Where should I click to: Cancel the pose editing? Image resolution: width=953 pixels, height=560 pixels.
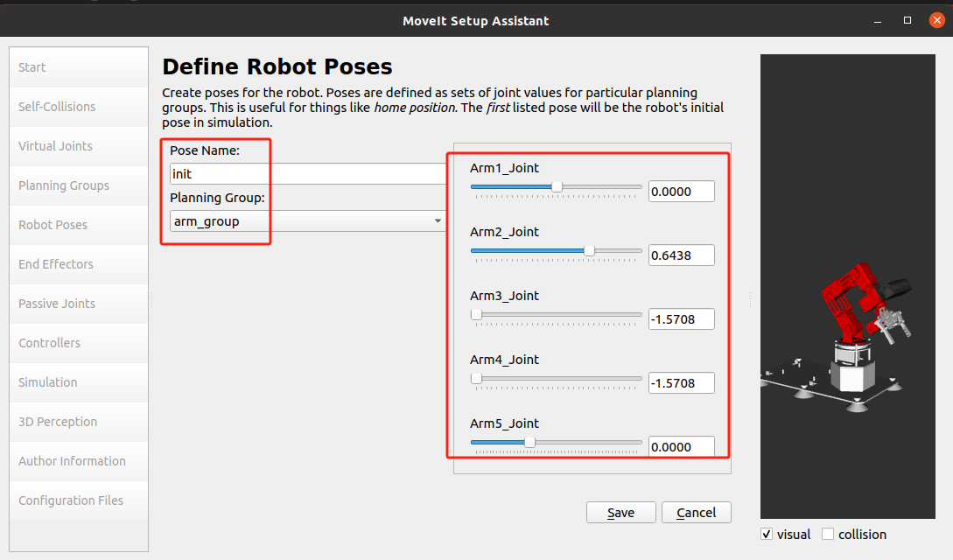pos(696,513)
